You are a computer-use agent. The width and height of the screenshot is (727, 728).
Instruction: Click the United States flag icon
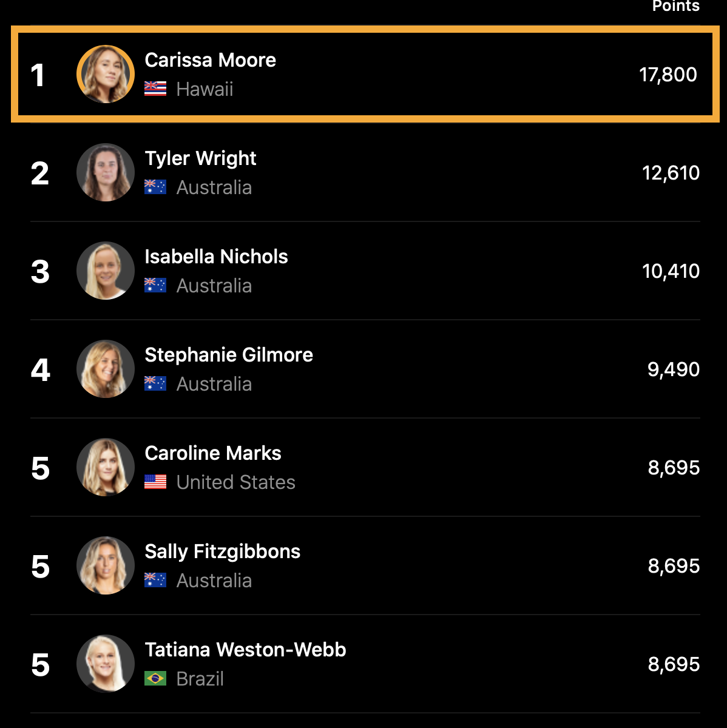(x=155, y=482)
